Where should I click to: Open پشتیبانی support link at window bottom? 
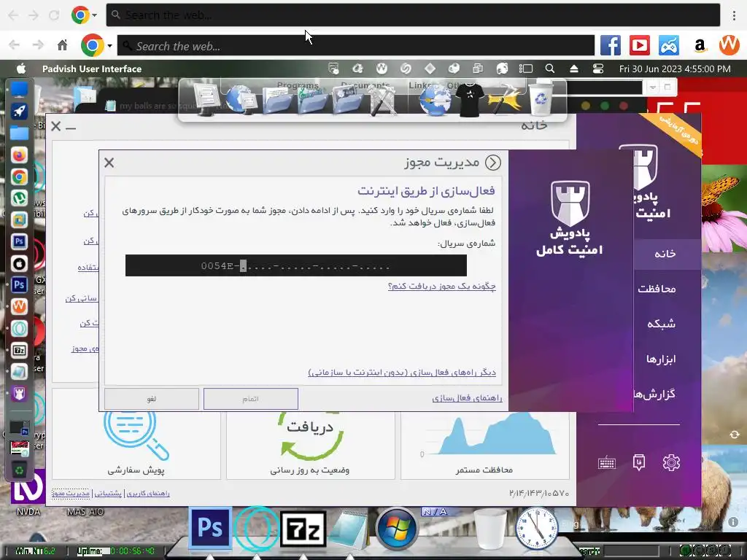pos(108,494)
